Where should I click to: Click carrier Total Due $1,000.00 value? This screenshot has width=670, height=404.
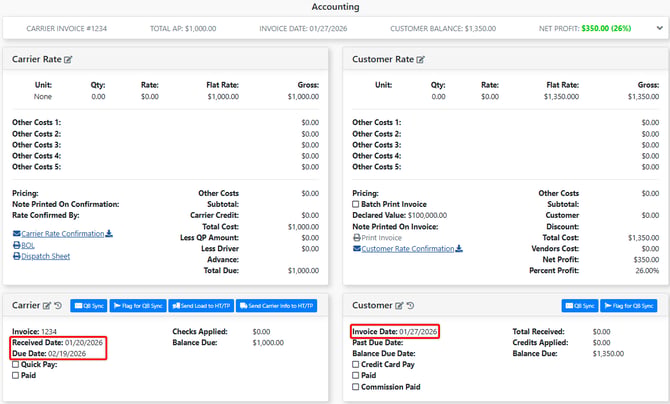(x=303, y=270)
